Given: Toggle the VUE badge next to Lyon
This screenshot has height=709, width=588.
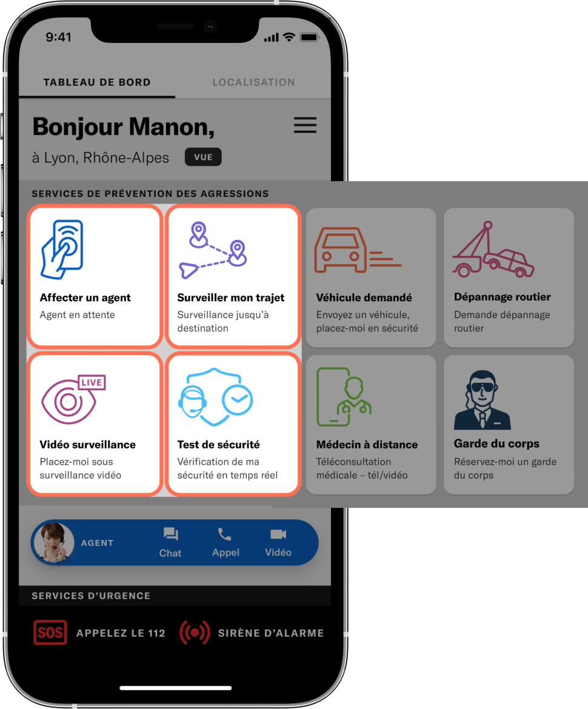Looking at the screenshot, I should pos(203,157).
